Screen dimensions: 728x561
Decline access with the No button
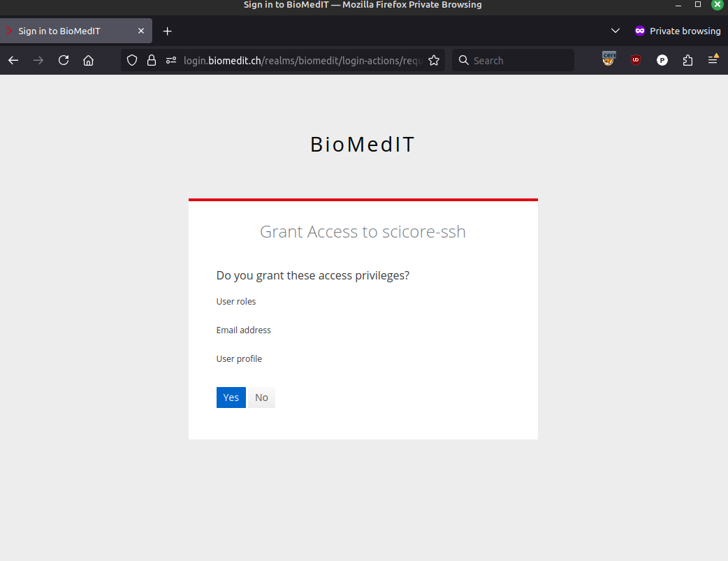(261, 398)
